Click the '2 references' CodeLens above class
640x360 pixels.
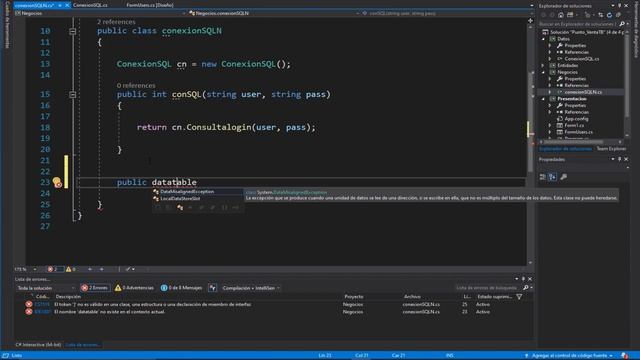pos(116,22)
